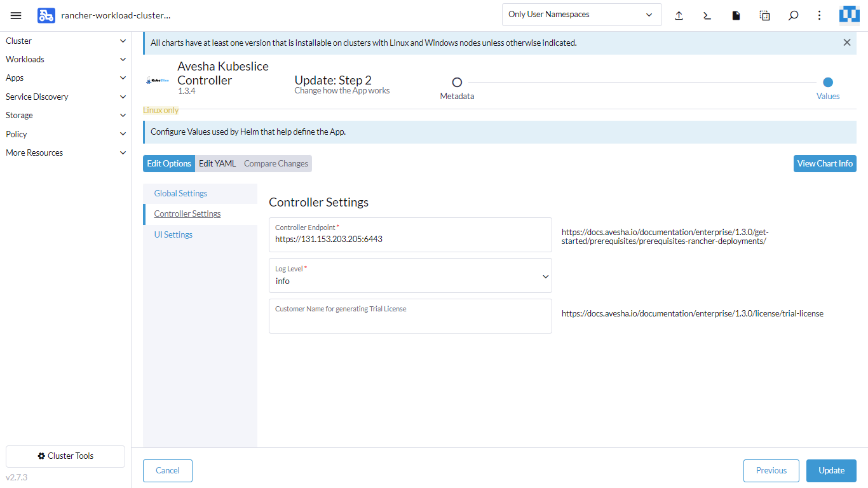The height and width of the screenshot is (488, 868).
Task: Click the Update button
Action: pyautogui.click(x=831, y=471)
